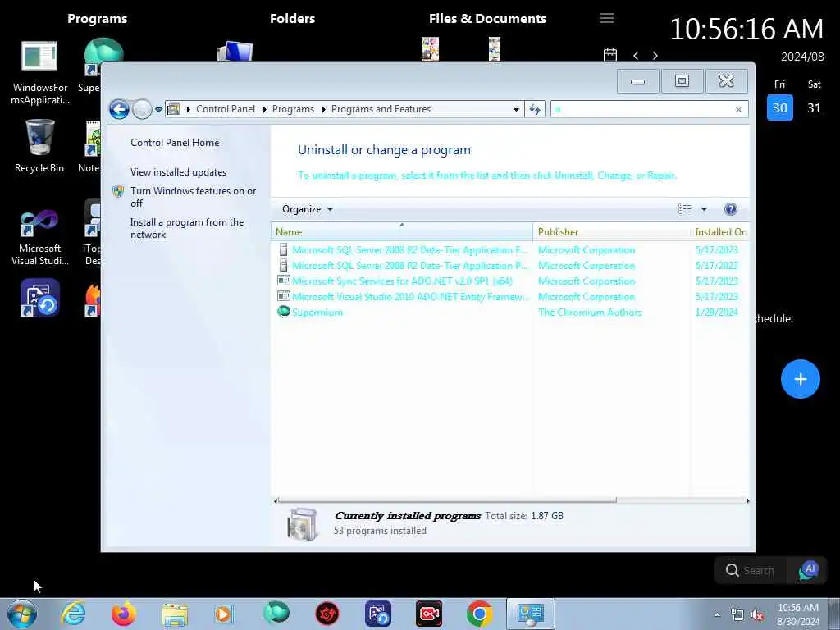Open the hamburger menu on desktop organizer
Viewport: 840px width, 630px height.
[x=606, y=18]
